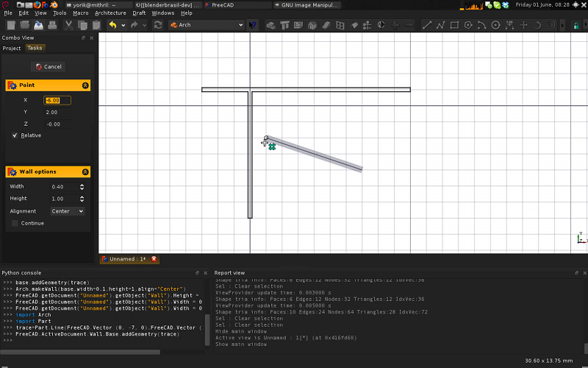Toggle the Relative checkbox
The width and height of the screenshot is (588, 368).
[x=15, y=135]
